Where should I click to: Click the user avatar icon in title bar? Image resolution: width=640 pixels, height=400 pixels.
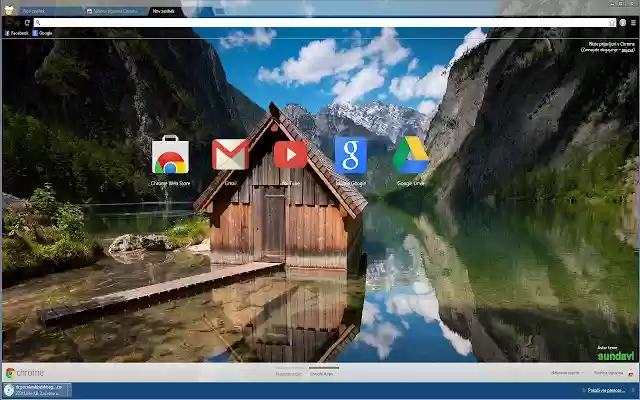pos(9,10)
